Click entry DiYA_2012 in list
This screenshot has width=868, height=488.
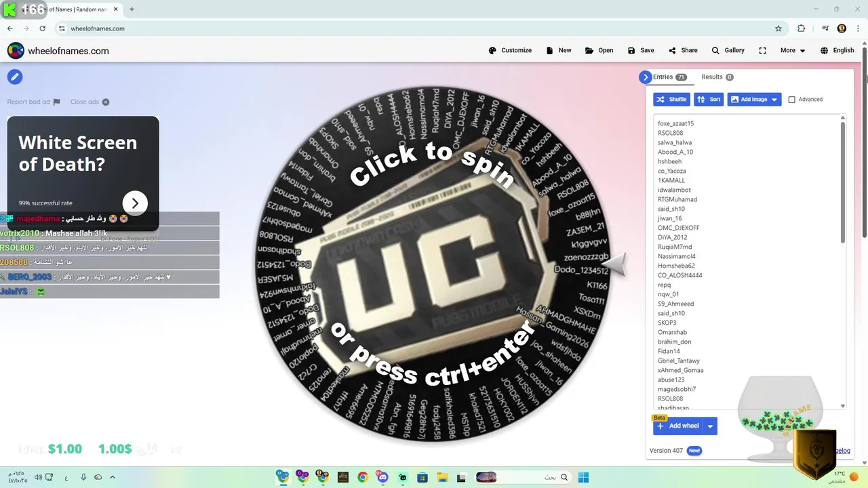pos(672,237)
